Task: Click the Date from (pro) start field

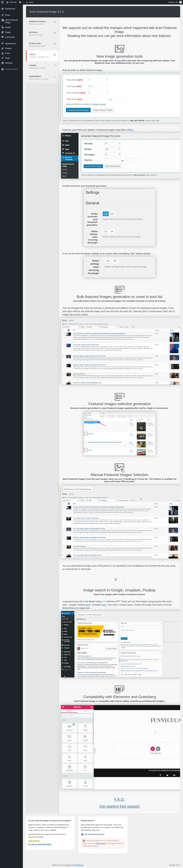Action: (98, 99)
